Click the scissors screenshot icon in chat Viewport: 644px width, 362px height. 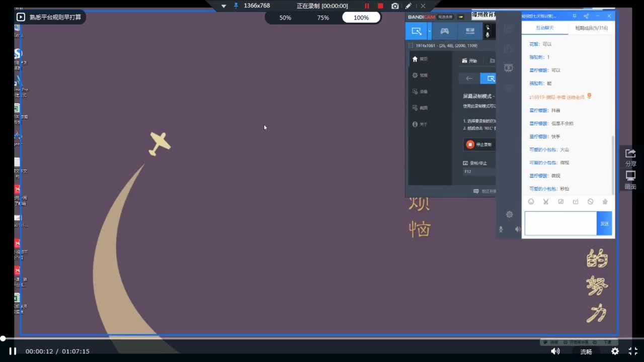pos(546,202)
